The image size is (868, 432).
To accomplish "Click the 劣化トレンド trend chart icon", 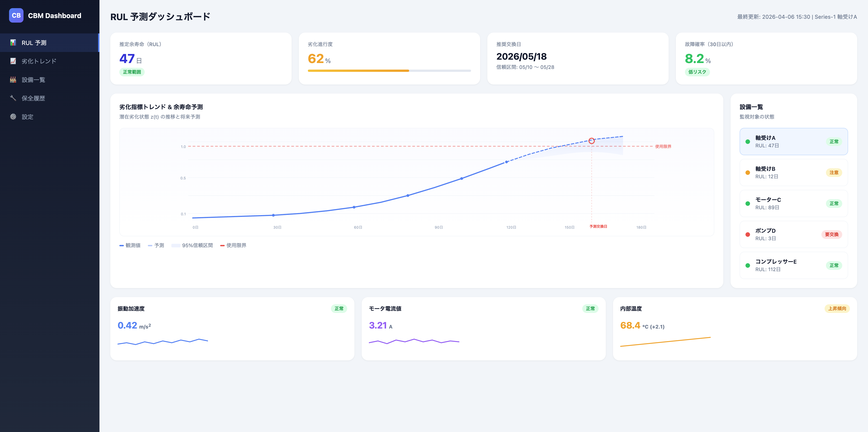I will coord(13,61).
